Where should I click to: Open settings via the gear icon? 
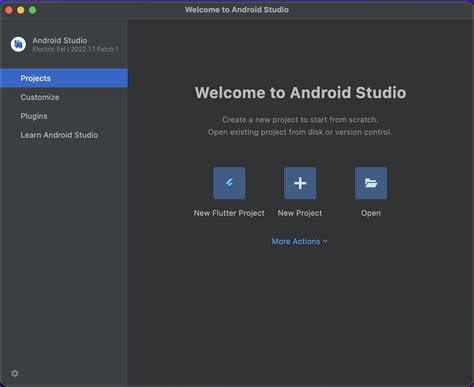click(15, 373)
